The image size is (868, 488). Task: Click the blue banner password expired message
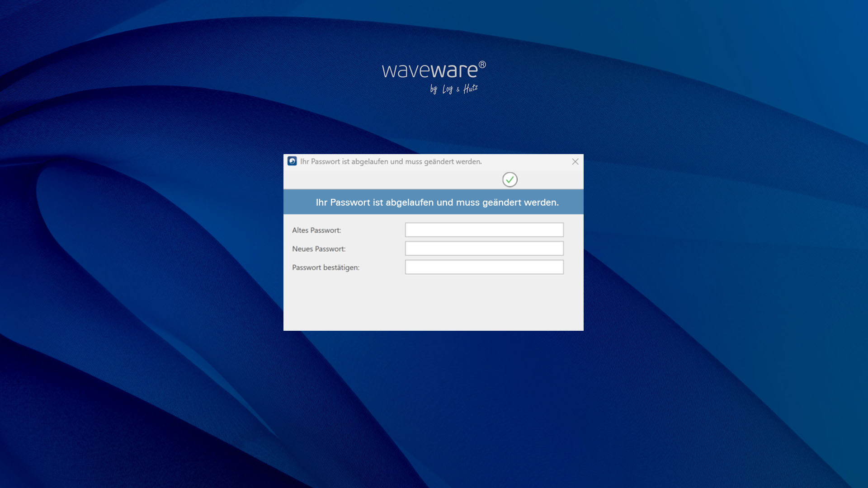pos(437,202)
